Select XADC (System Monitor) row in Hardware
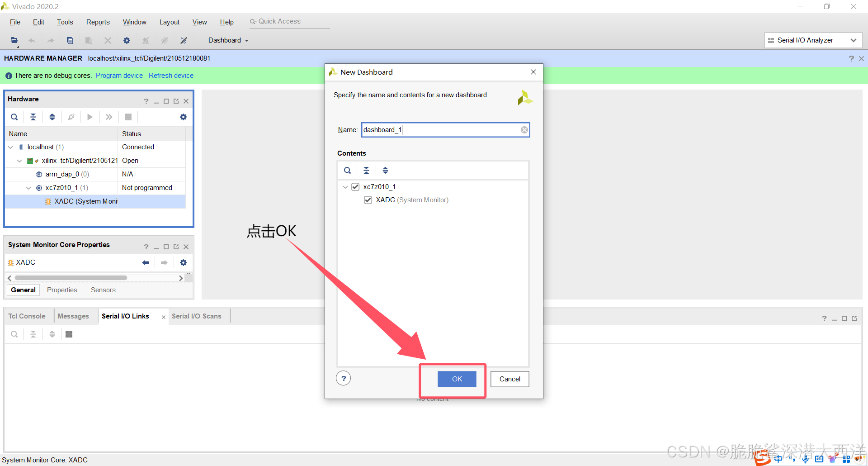This screenshot has height=466, width=868. [x=95, y=201]
